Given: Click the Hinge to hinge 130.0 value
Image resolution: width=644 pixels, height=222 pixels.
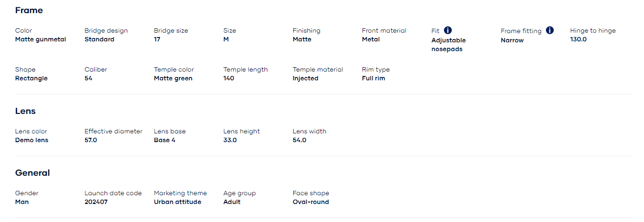Looking at the screenshot, I should pyautogui.click(x=579, y=39).
